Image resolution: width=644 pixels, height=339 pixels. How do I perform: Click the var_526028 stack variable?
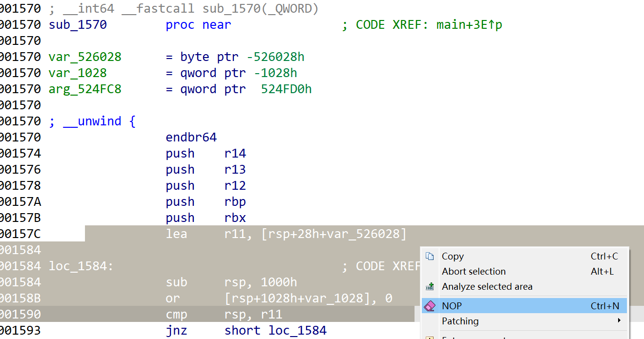(84, 57)
